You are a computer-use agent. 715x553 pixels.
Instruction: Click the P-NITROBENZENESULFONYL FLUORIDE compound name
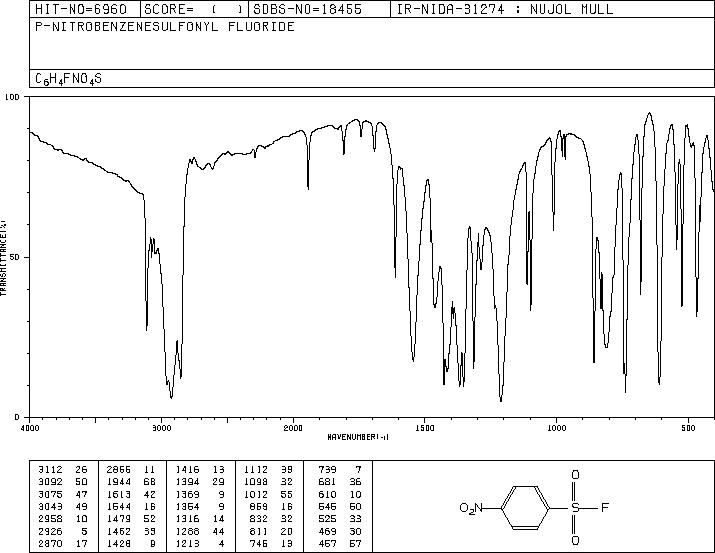coord(165,27)
